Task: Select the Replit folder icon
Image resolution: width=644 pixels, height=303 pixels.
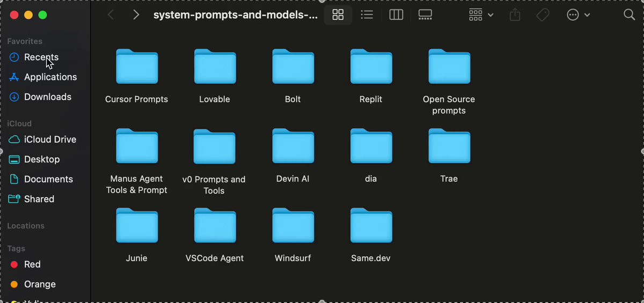Action: [x=371, y=66]
